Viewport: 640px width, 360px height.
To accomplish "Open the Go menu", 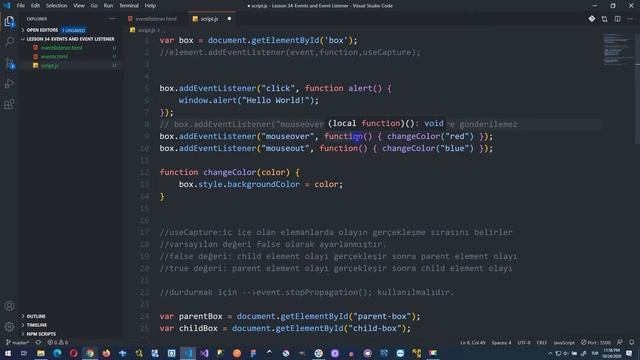I will pyautogui.click(x=94, y=6).
